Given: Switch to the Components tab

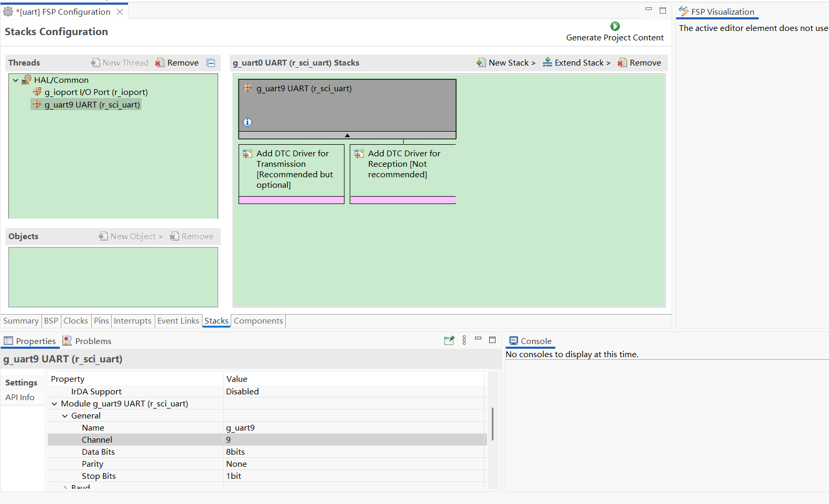Looking at the screenshot, I should pyautogui.click(x=259, y=321).
